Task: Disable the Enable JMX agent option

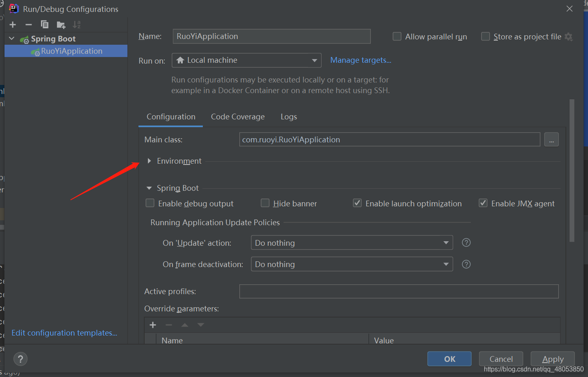Action: click(483, 203)
